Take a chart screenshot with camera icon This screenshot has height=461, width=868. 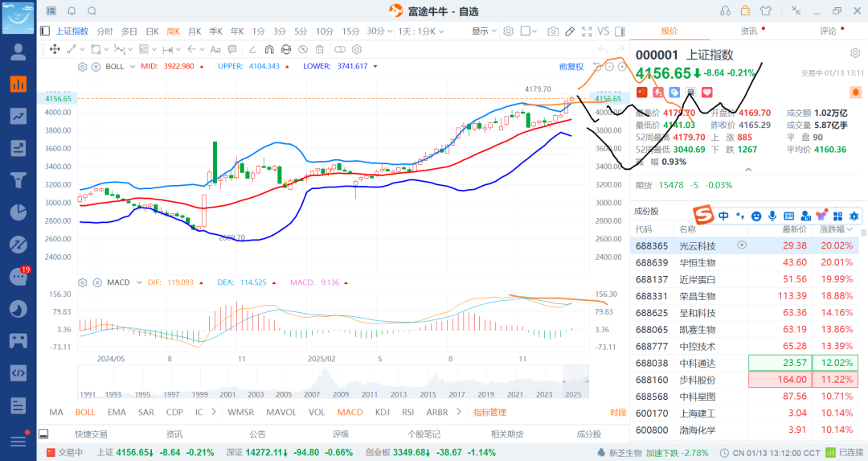552,31
